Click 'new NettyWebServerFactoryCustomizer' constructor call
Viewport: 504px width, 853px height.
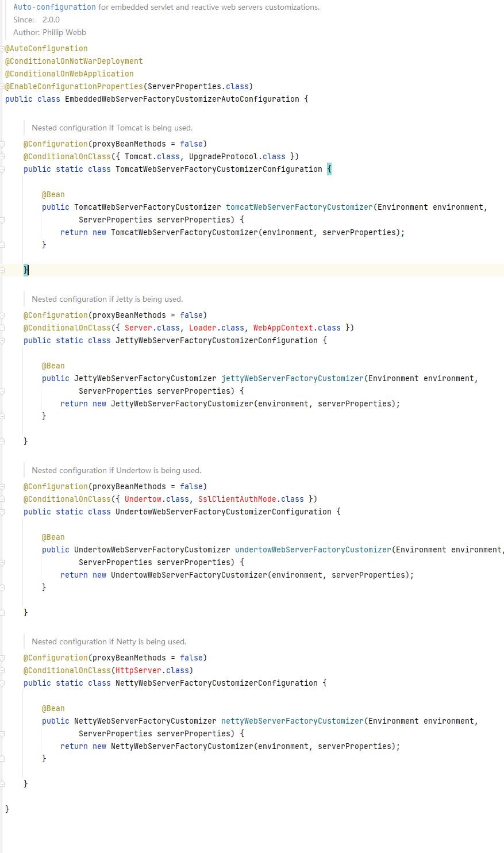point(173,747)
